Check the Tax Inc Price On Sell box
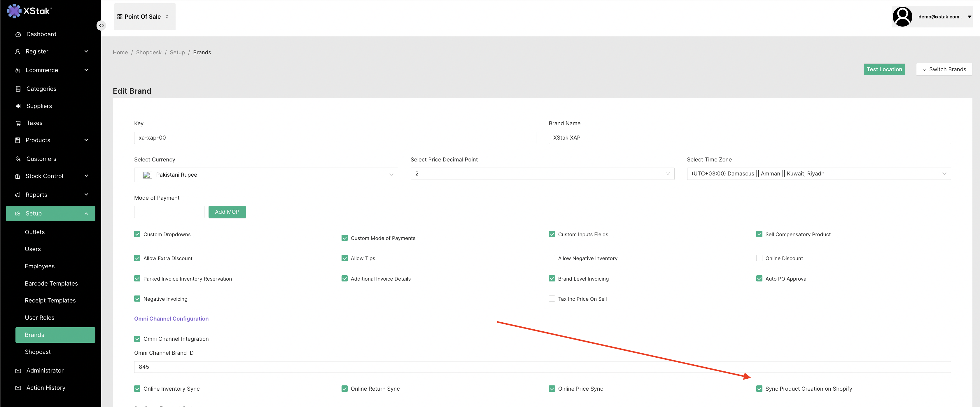The image size is (980, 407). pos(552,299)
